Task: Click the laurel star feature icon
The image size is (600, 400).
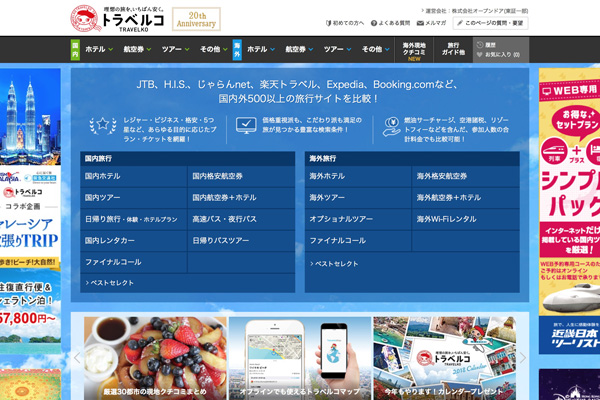Action: 103,125
